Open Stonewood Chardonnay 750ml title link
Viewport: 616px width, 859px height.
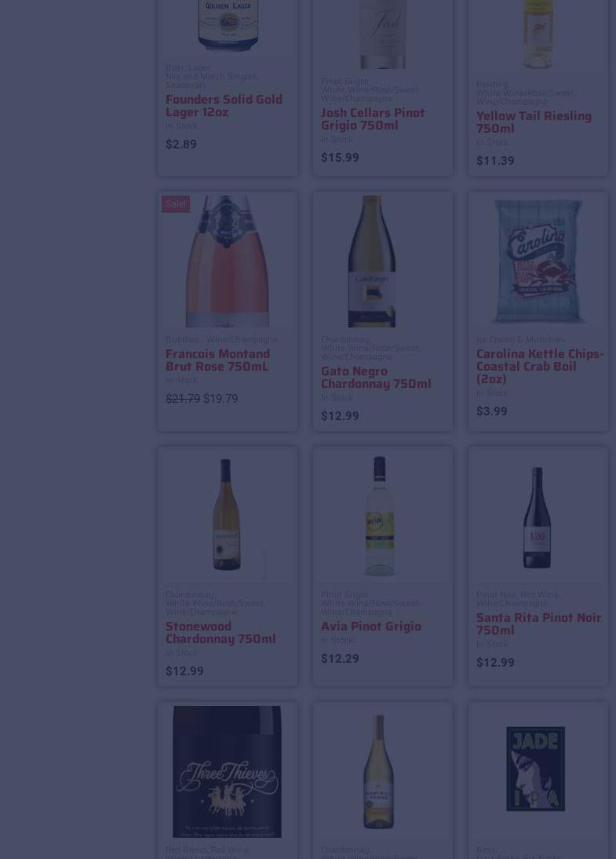221,632
